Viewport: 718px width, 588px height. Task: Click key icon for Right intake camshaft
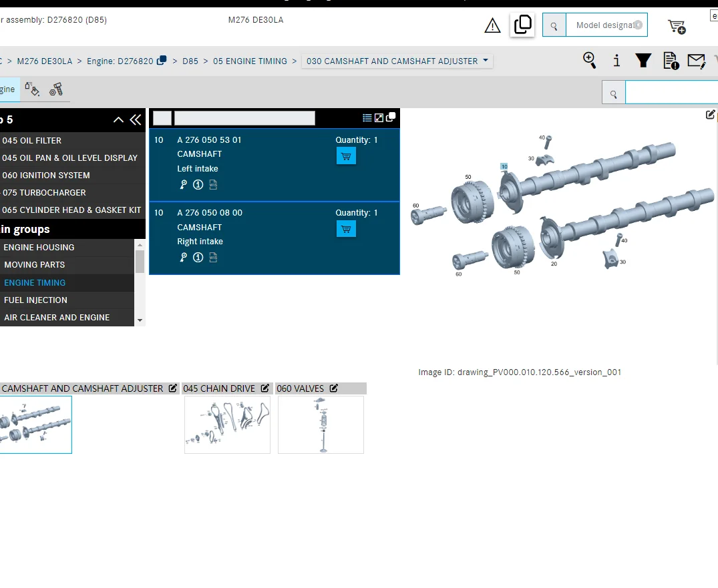pos(183,257)
